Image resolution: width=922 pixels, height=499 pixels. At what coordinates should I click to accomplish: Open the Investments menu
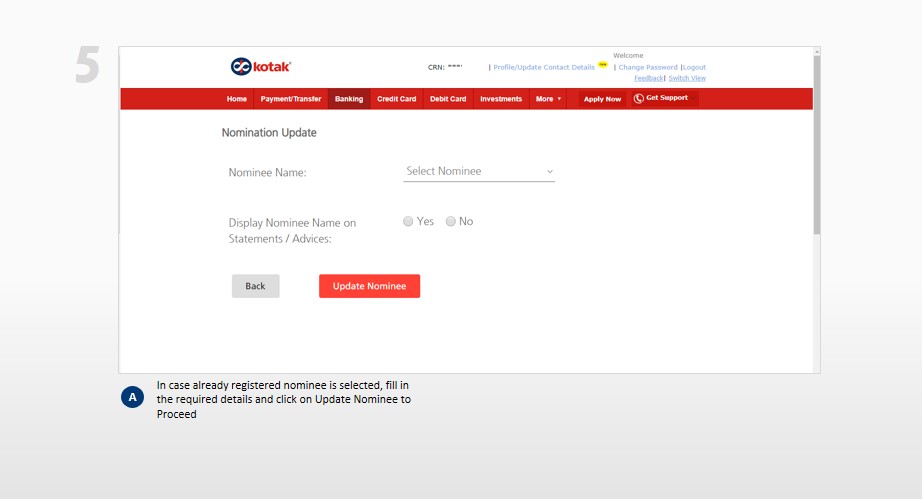(501, 99)
